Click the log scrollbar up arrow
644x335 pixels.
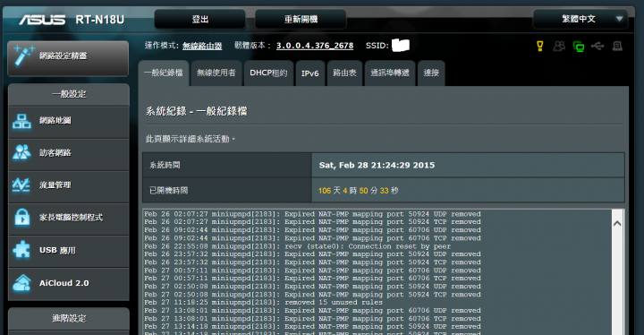617,223
